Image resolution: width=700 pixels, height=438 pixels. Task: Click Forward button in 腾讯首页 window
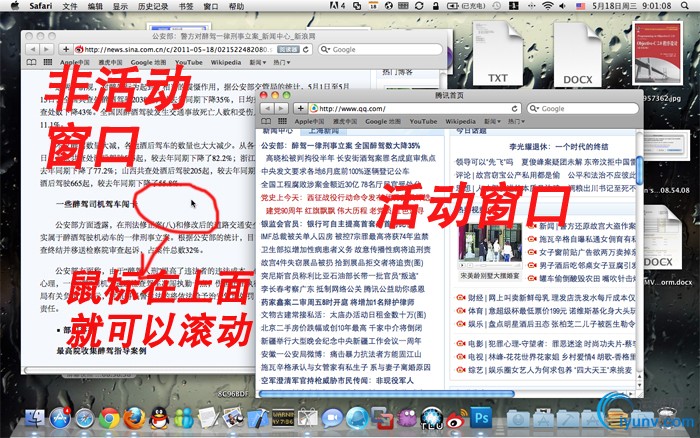click(x=281, y=108)
